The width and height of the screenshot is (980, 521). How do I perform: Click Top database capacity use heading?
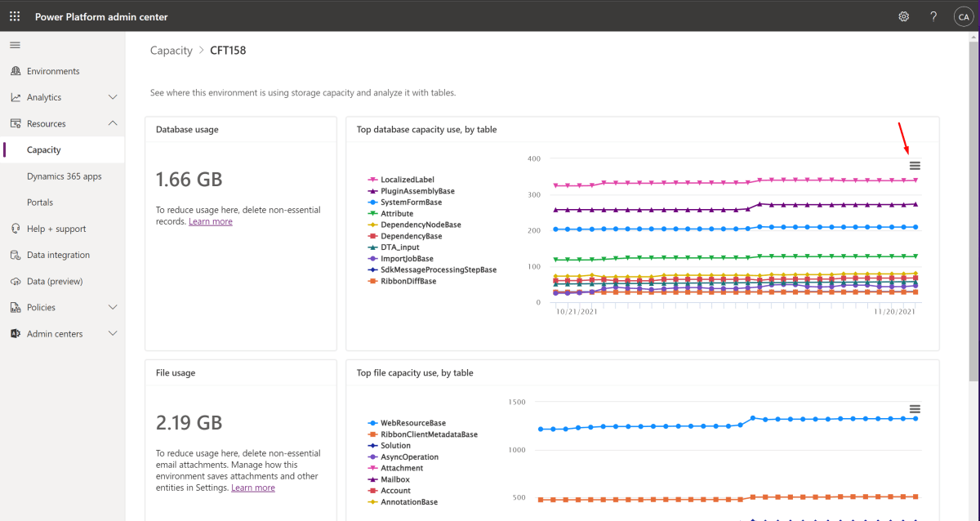click(426, 130)
